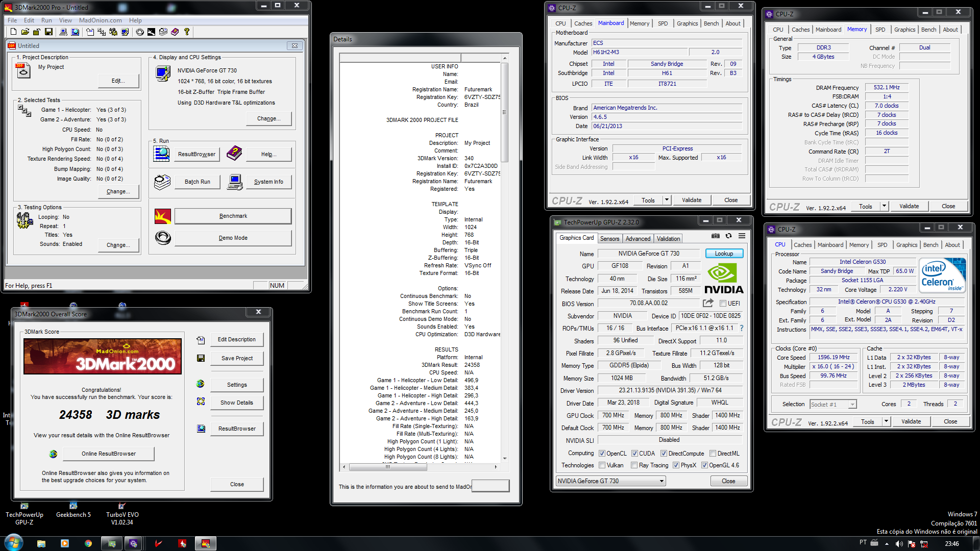Expand Tools dropdown arrow in CPU-Z CPU window
The width and height of the screenshot is (980, 551).
pyautogui.click(x=886, y=421)
